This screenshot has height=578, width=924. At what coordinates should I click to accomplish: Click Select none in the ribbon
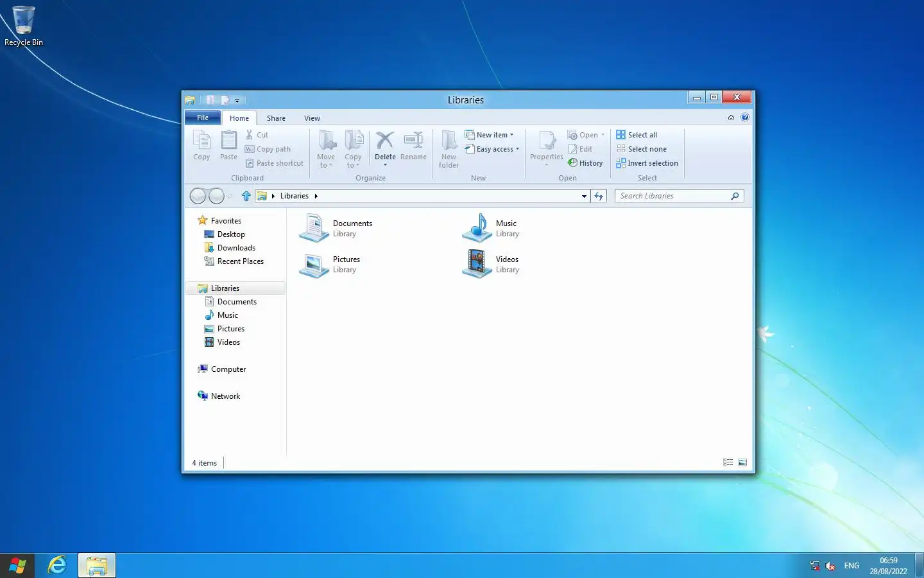click(x=642, y=149)
